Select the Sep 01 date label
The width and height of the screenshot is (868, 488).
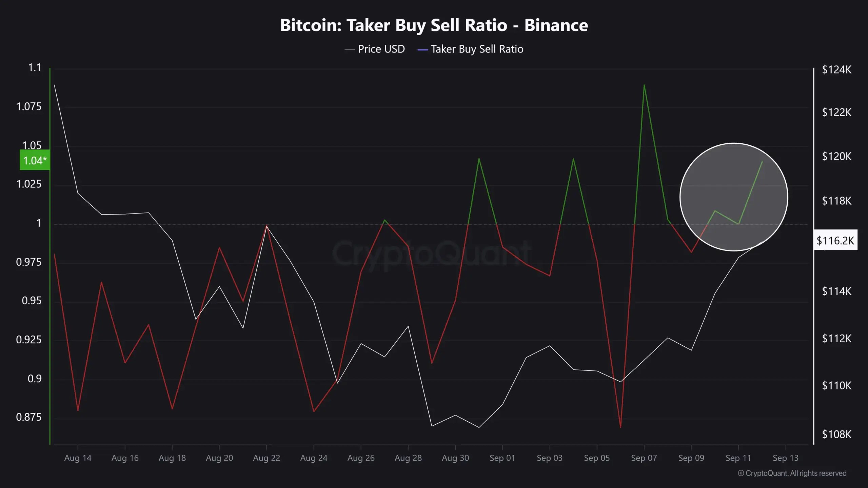[x=502, y=458]
